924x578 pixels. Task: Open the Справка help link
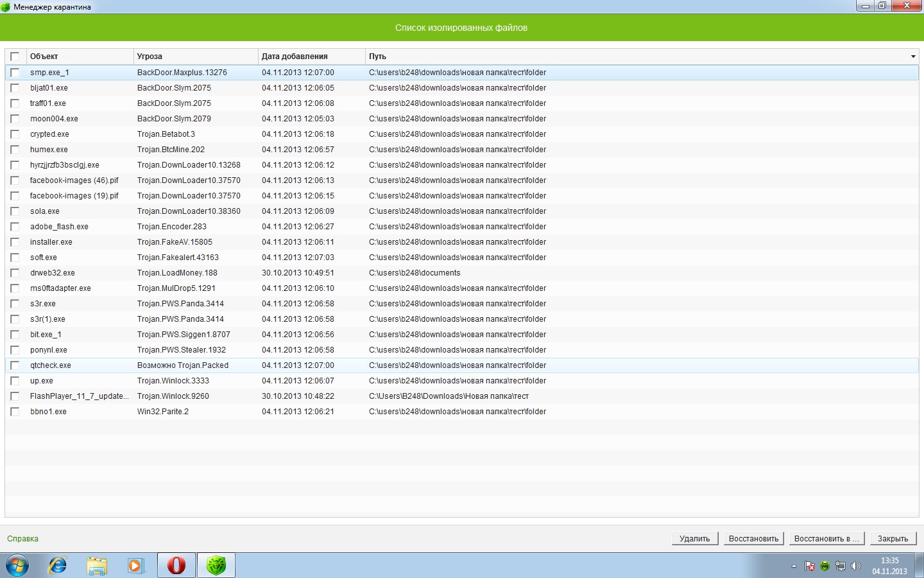[22, 539]
